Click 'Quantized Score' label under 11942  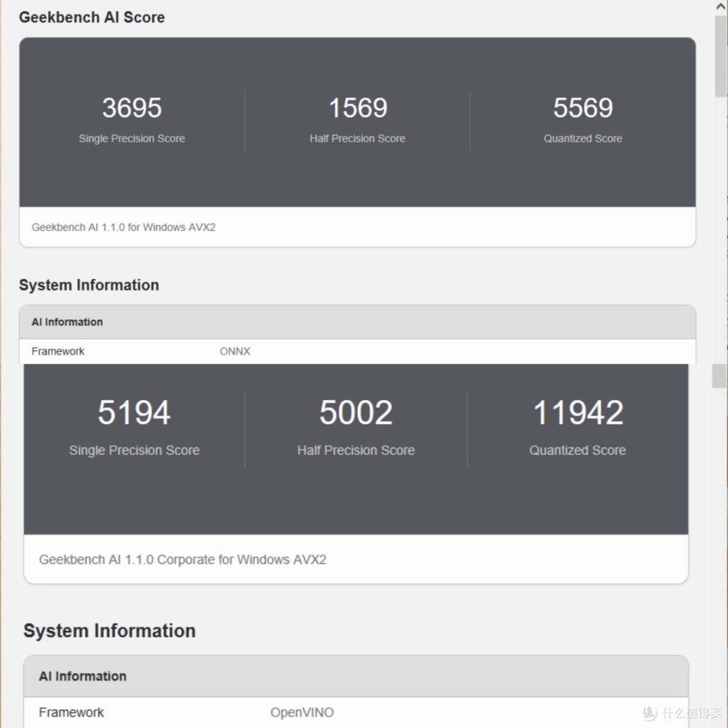(578, 450)
